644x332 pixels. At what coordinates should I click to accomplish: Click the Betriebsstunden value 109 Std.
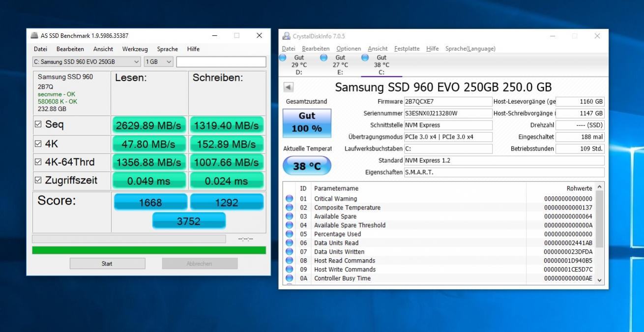580,149
